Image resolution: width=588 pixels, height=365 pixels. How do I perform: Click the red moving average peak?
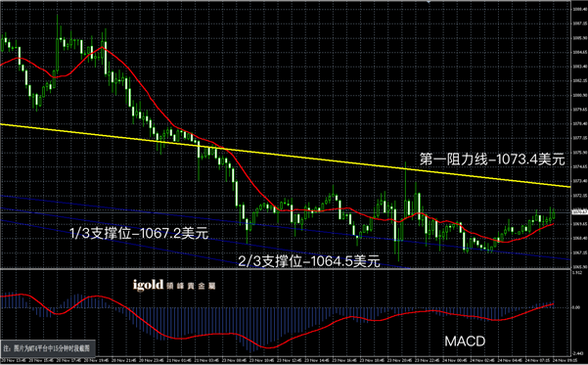tap(102, 48)
